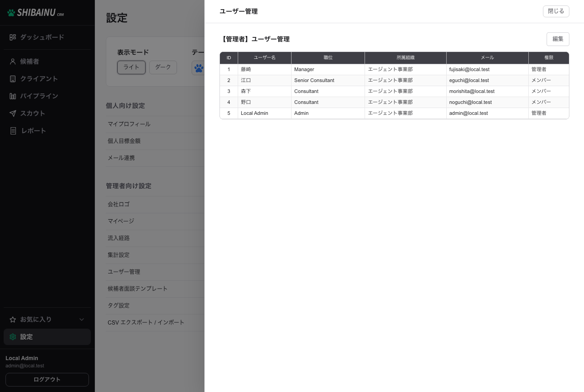
Task: Click the pipeline bars icon
Action: [x=13, y=96]
